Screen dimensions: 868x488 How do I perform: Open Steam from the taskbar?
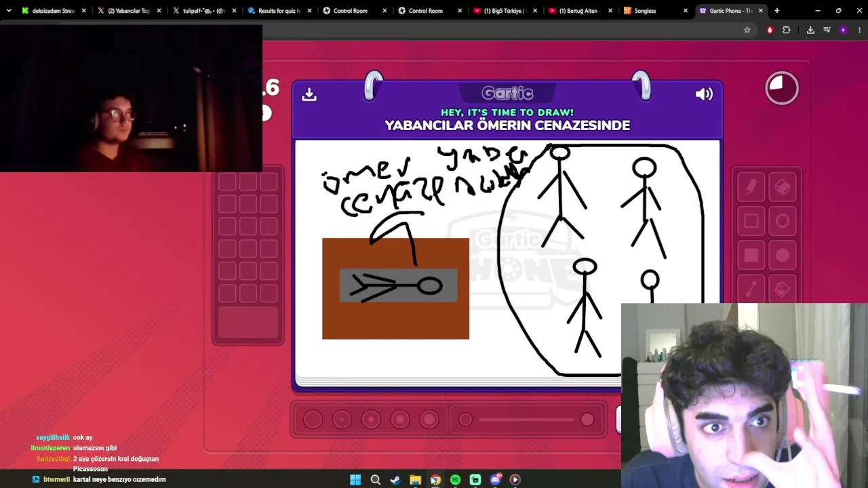pyautogui.click(x=395, y=480)
